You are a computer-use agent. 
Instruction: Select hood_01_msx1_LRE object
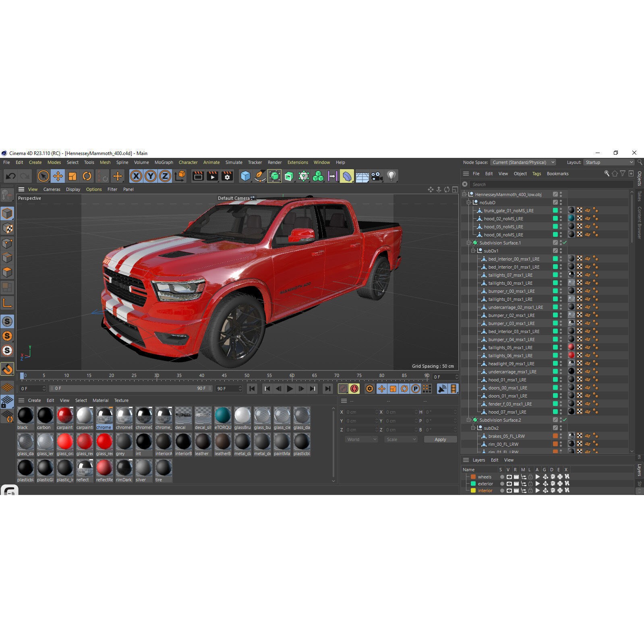(x=507, y=380)
